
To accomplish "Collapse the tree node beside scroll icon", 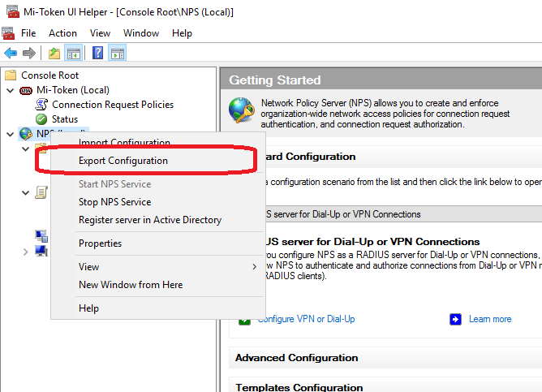I will click(x=26, y=193).
